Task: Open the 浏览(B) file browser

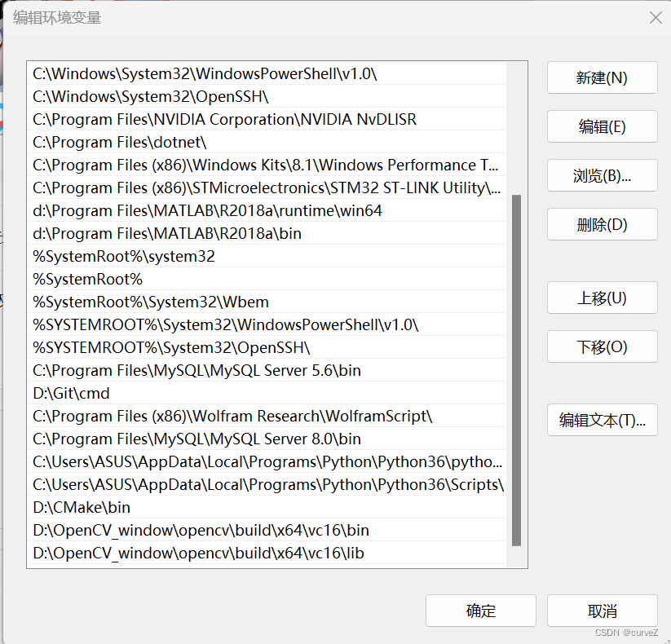Action: click(x=602, y=175)
